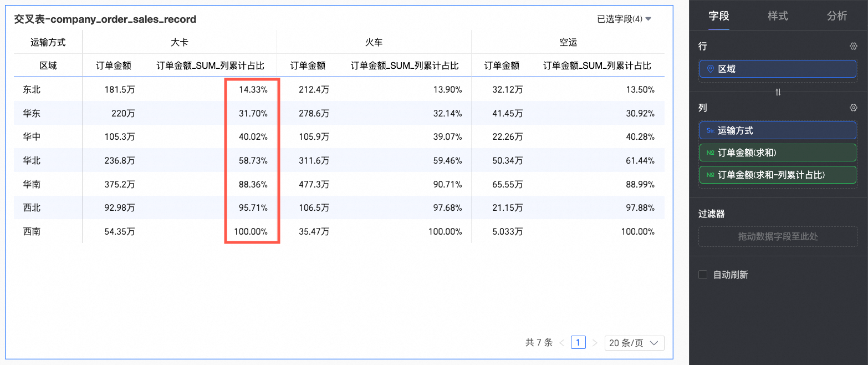Click the location icon on 区域 field
Viewport: 868px width, 365px height.
pyautogui.click(x=711, y=69)
